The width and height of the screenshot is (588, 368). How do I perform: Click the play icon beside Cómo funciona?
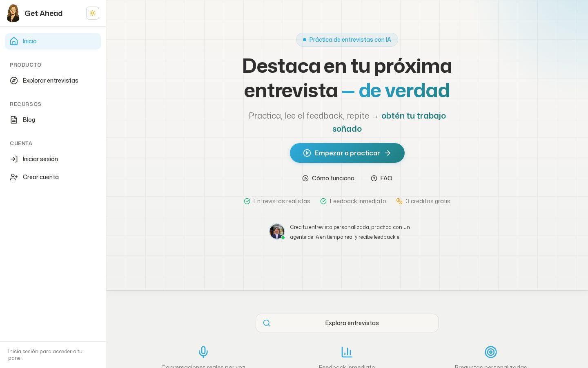305,178
